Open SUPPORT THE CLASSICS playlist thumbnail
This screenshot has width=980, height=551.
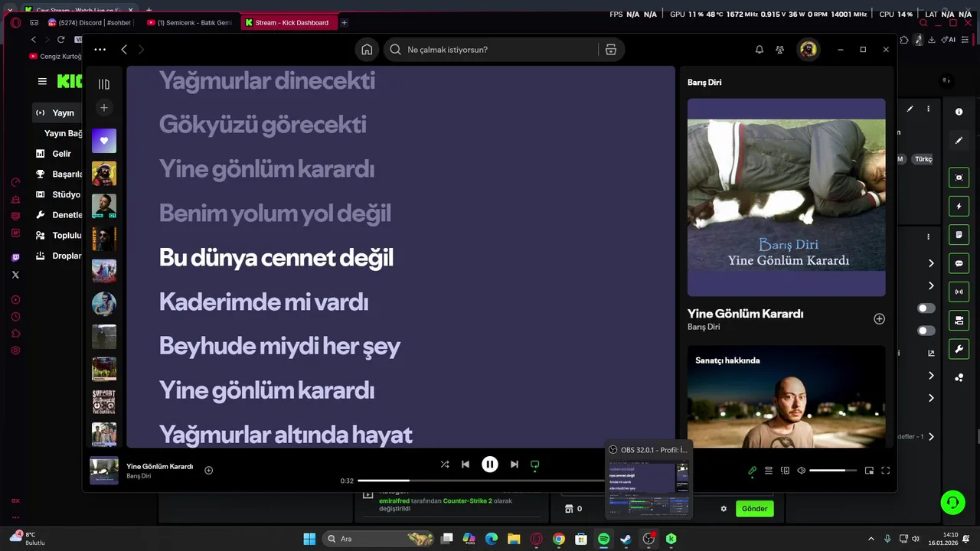(104, 402)
